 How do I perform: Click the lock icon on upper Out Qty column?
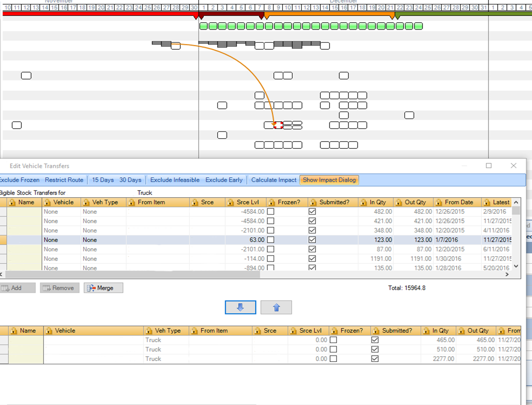(x=399, y=202)
